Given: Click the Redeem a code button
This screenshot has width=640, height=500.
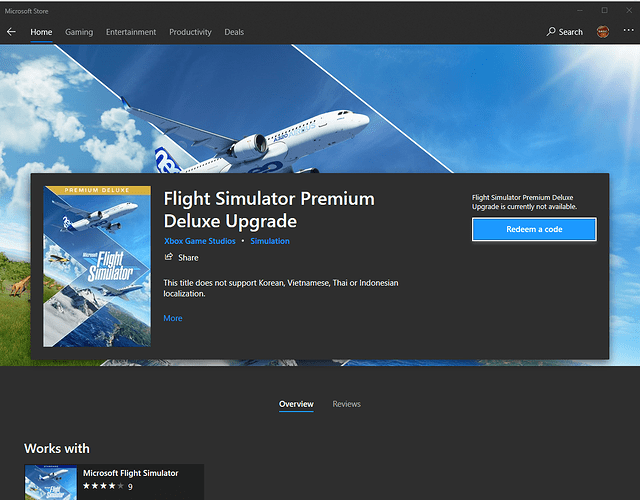Looking at the screenshot, I should pos(534,229).
